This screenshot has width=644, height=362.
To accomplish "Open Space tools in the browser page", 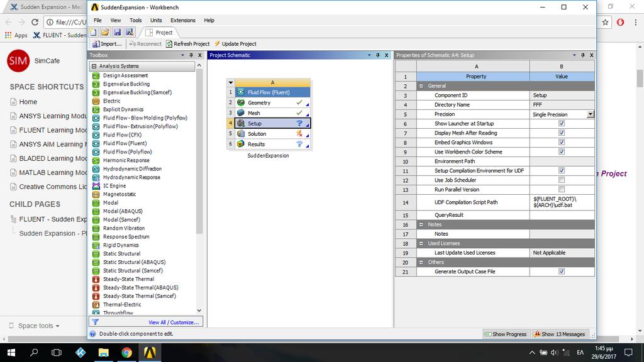I will 35,326.
